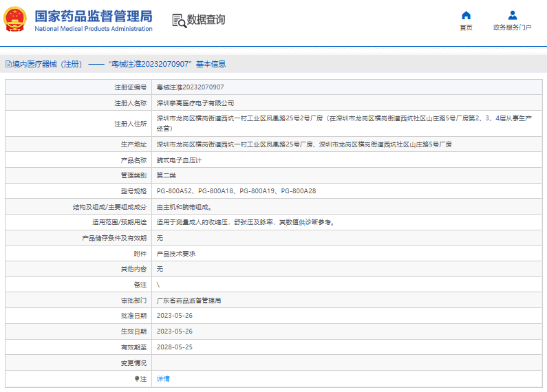
Task: Click the 其他内容 row label
Action: [x=133, y=269]
